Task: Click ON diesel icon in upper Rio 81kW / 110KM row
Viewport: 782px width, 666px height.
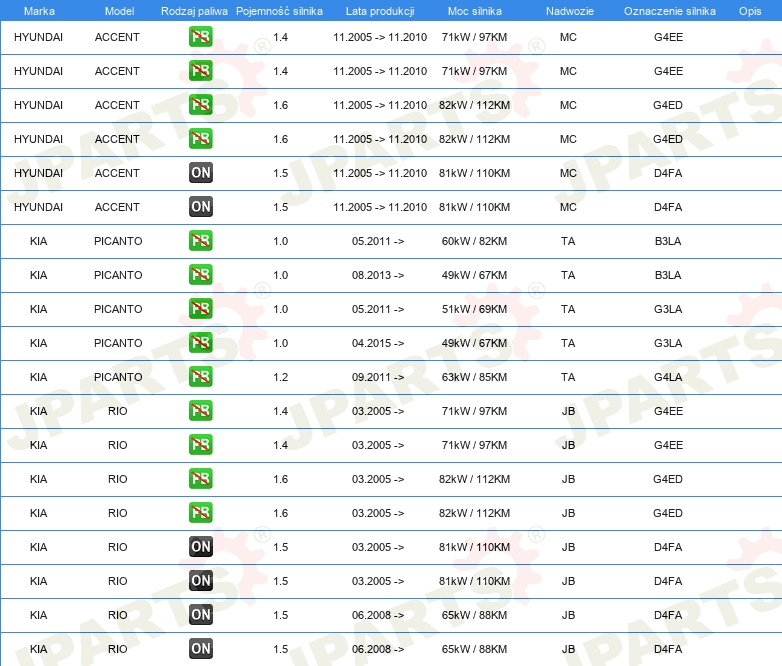Action: coord(200,546)
